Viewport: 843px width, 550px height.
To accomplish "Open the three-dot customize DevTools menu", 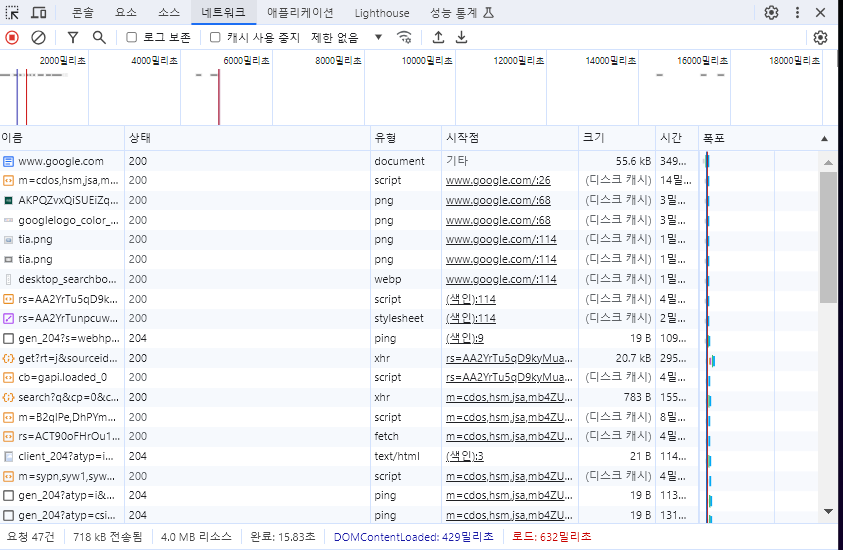I will tap(797, 12).
